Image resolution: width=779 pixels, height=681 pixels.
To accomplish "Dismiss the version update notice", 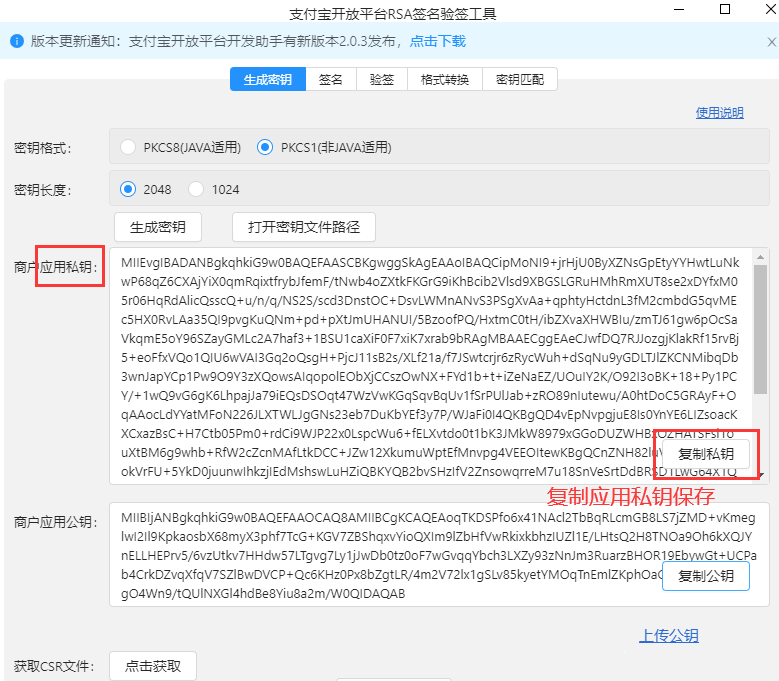I will pyautogui.click(x=772, y=42).
